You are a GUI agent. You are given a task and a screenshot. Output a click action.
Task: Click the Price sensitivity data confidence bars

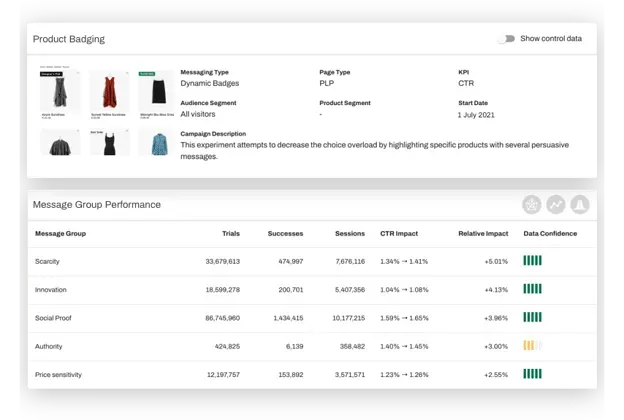(532, 374)
